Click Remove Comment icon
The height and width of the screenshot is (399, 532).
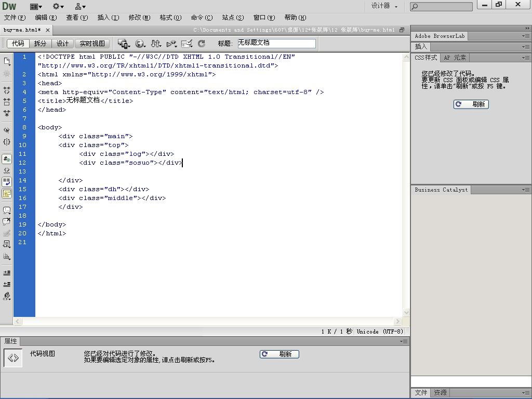pyautogui.click(x=7, y=221)
